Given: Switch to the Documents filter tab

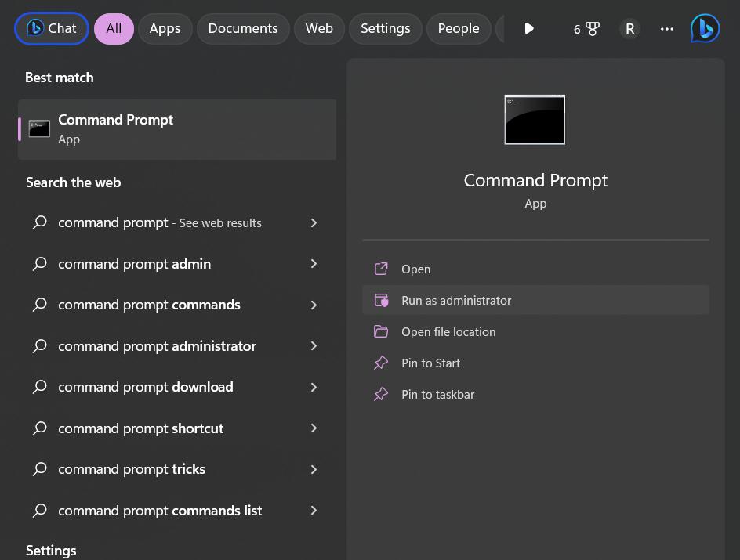Looking at the screenshot, I should 243,29.
